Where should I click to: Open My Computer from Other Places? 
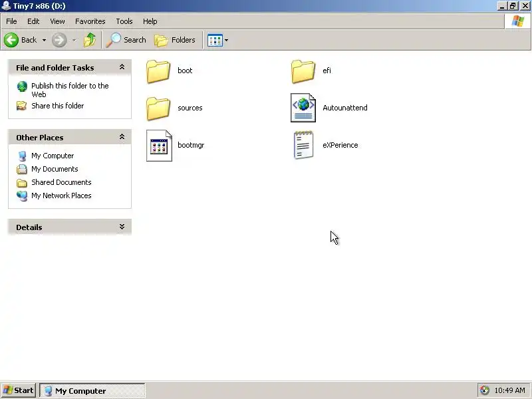(53, 156)
